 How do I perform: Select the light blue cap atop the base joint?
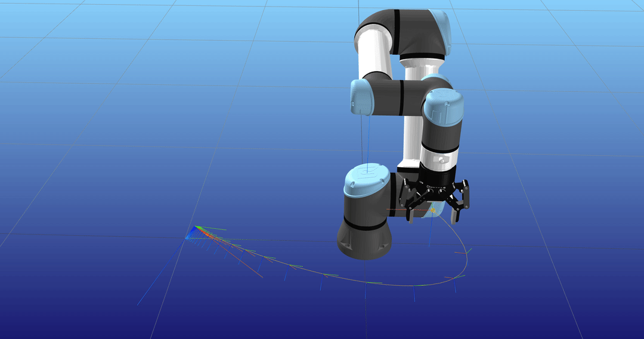point(367,180)
